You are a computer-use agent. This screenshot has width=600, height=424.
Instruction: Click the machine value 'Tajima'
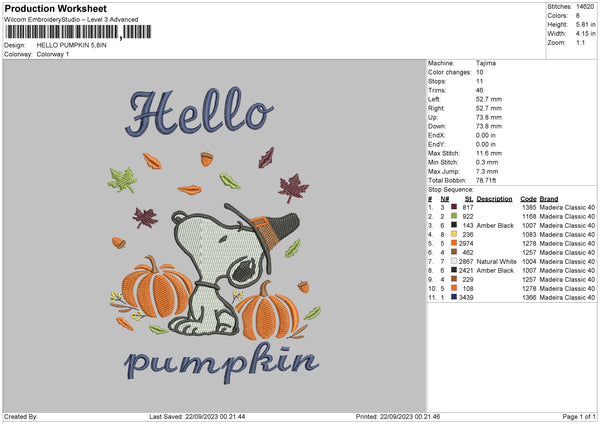(486, 63)
